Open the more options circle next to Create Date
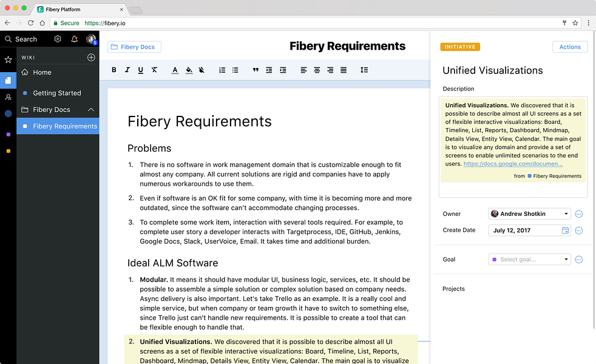The image size is (596, 364). click(578, 231)
